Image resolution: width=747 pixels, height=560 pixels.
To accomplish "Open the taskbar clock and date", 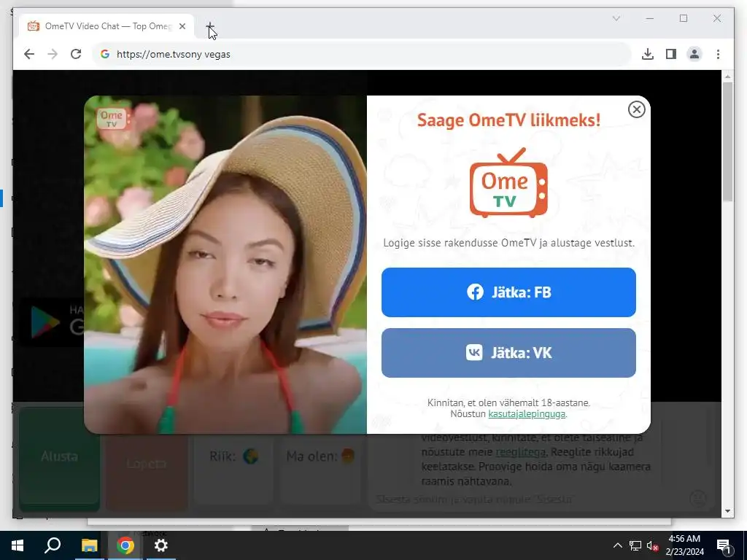I will [x=684, y=545].
